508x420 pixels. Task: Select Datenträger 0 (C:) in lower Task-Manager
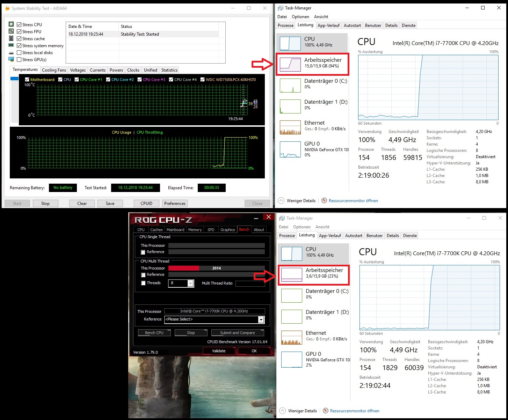click(x=314, y=295)
